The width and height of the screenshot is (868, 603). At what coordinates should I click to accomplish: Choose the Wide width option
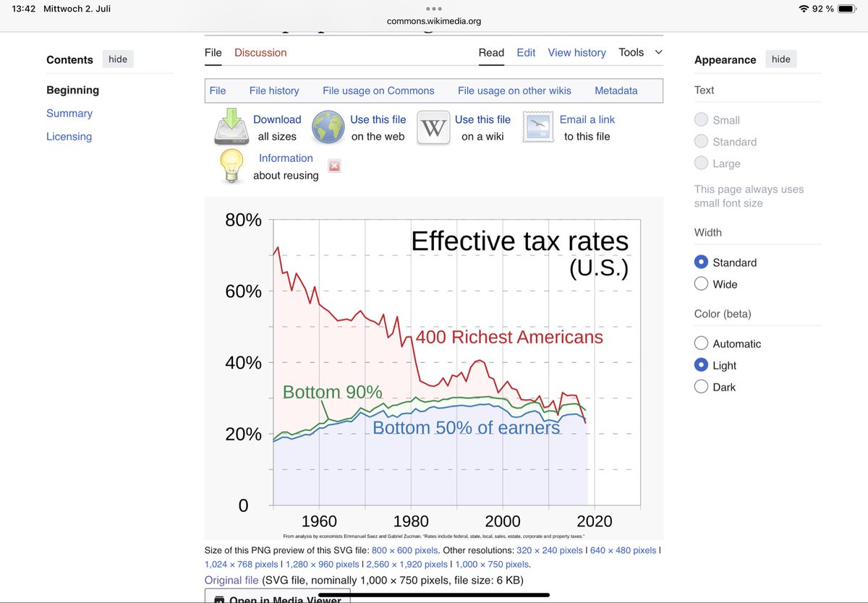(x=701, y=284)
